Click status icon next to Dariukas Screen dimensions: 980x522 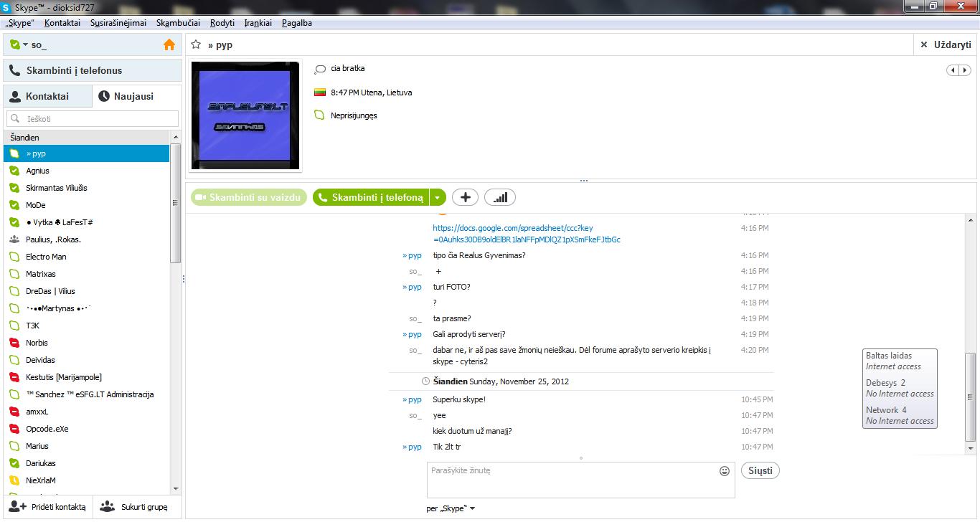coord(14,463)
